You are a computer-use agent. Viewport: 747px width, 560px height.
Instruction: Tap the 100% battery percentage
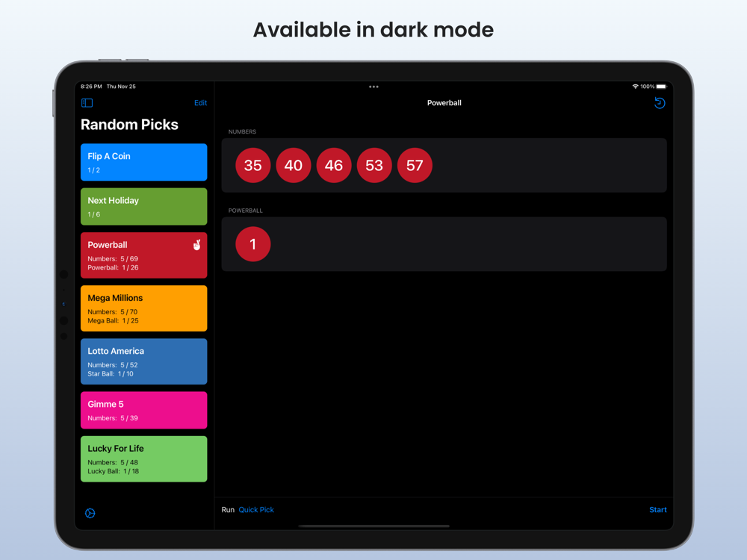647,87
